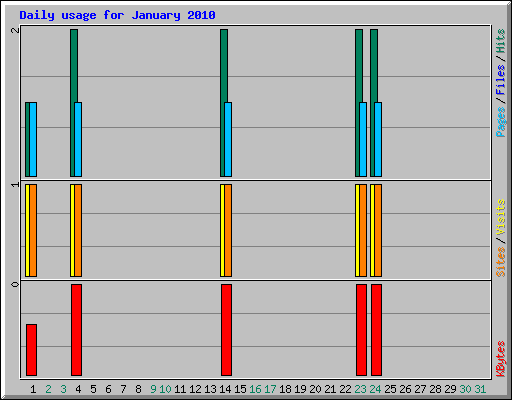The height and width of the screenshot is (400, 512).
Task: Click day label '7' on the x-axis
Action: (123, 389)
